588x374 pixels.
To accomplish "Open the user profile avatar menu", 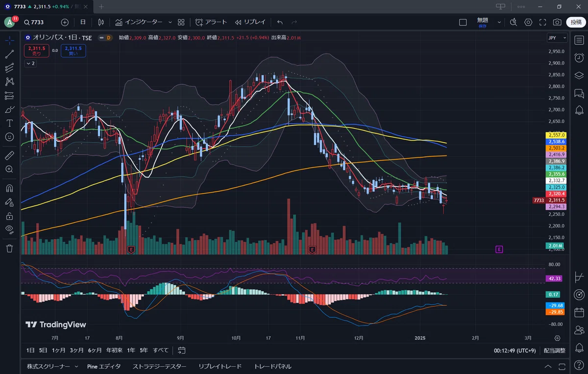I will [x=10, y=22].
